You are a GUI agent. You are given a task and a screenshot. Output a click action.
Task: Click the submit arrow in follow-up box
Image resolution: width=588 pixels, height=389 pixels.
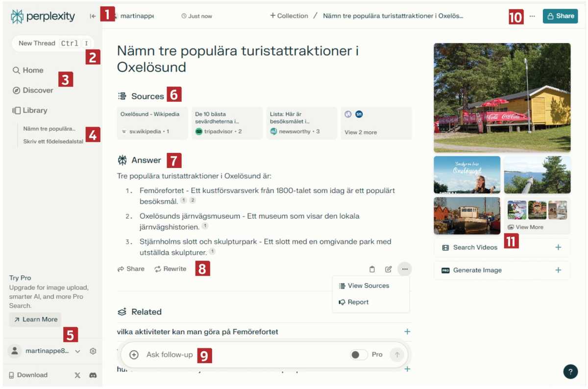397,355
